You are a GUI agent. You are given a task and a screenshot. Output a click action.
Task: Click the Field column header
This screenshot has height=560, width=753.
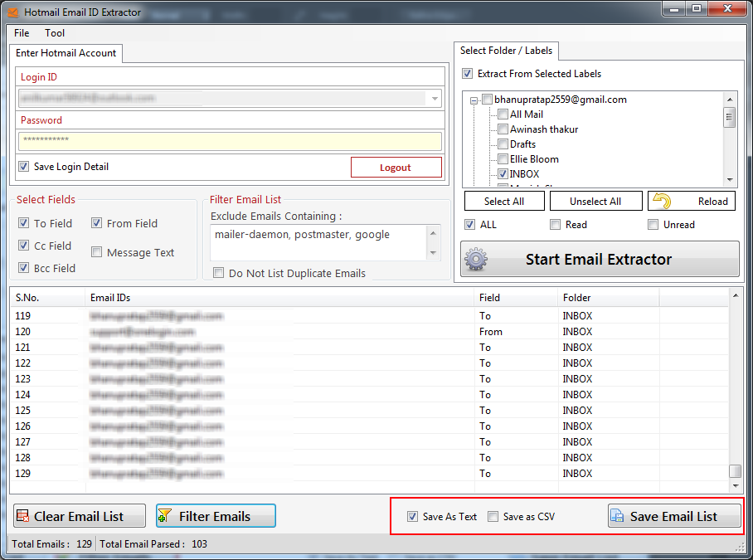coord(516,298)
